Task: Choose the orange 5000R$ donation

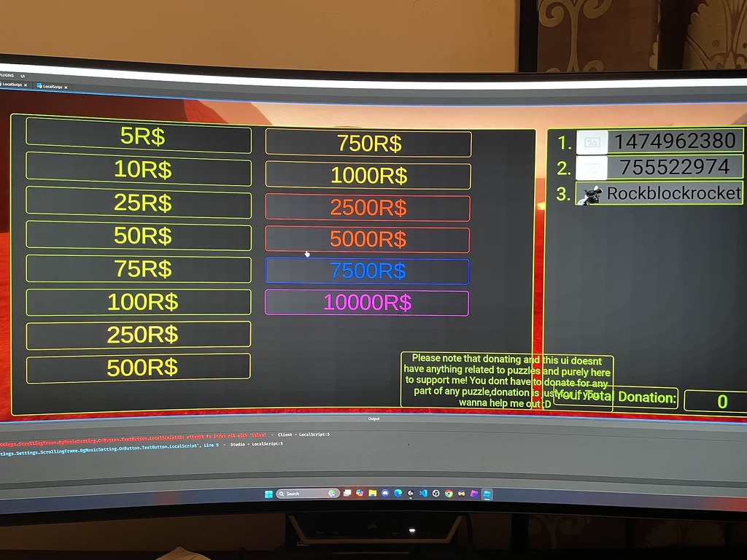Action: pos(368,239)
